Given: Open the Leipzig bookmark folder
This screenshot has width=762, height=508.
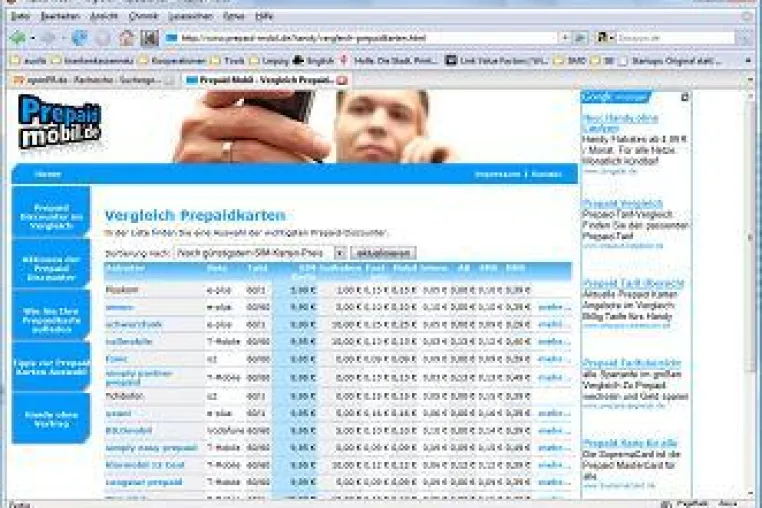Looking at the screenshot, I should click(270, 61).
